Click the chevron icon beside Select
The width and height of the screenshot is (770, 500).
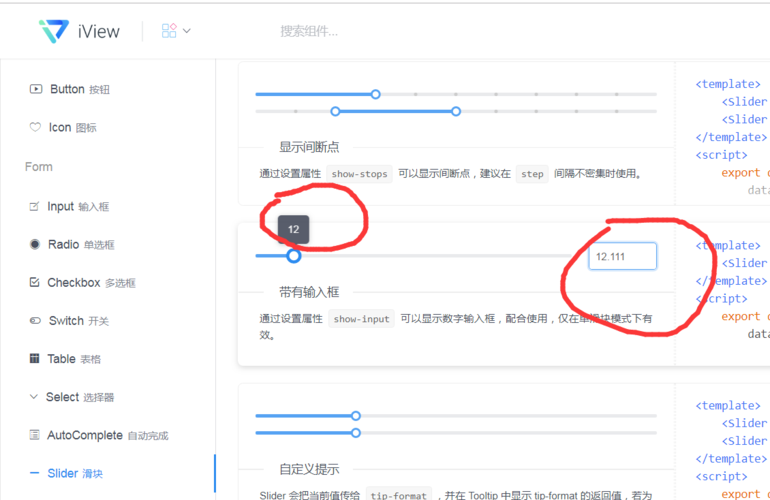point(33,396)
